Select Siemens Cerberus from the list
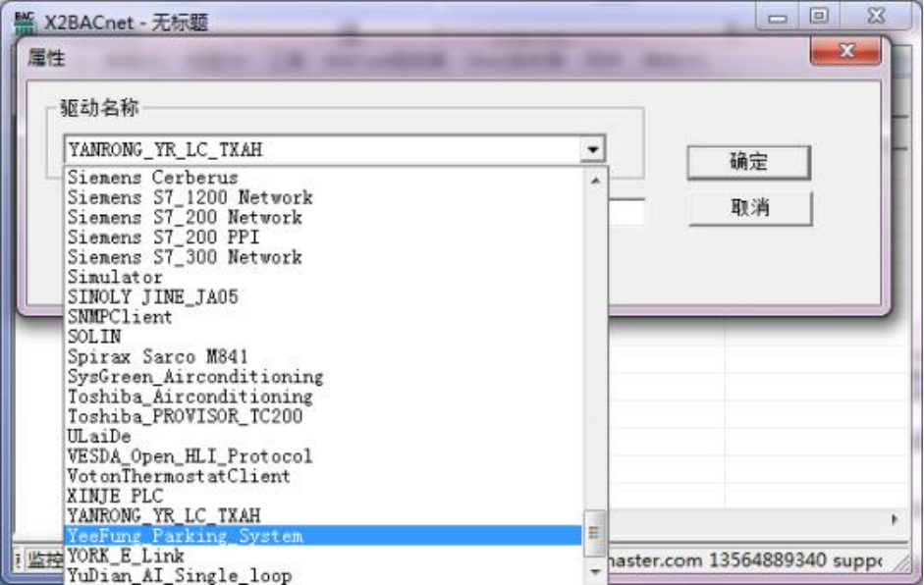The height and width of the screenshot is (585, 924). tap(323, 178)
